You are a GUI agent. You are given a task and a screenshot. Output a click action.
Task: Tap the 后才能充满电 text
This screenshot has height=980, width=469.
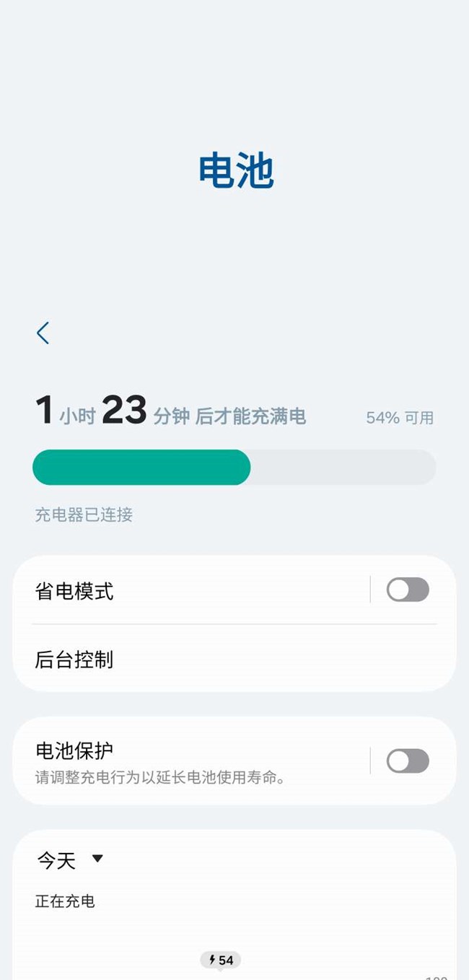pyautogui.click(x=250, y=416)
